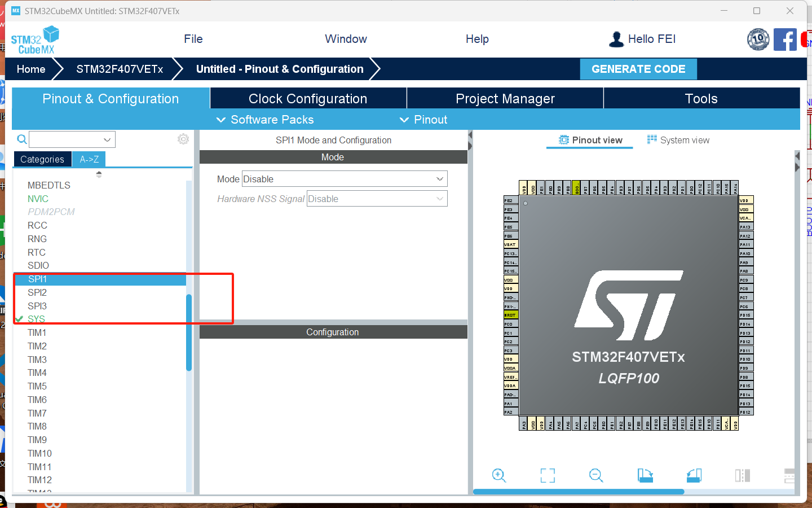Click the green NRST pin on the chip
Image resolution: width=812 pixels, height=508 pixels.
[x=511, y=315]
